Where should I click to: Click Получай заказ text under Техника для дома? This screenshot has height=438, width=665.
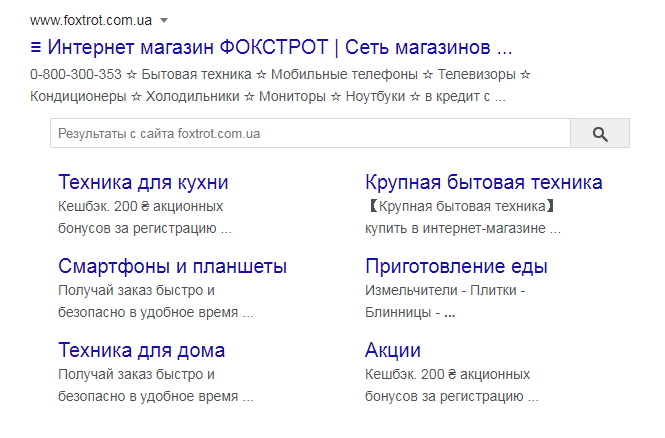click(136, 374)
